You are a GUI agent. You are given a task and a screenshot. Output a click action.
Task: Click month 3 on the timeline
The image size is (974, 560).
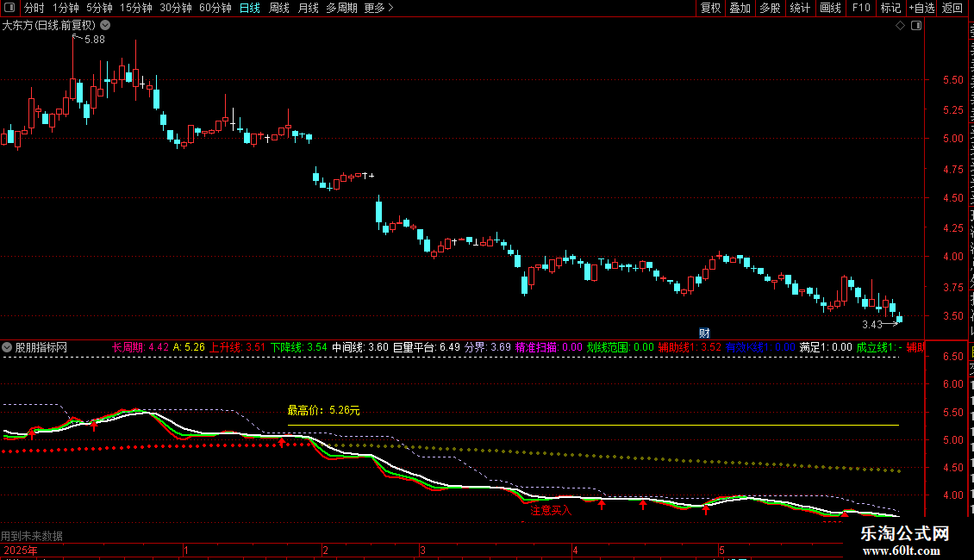[422, 550]
